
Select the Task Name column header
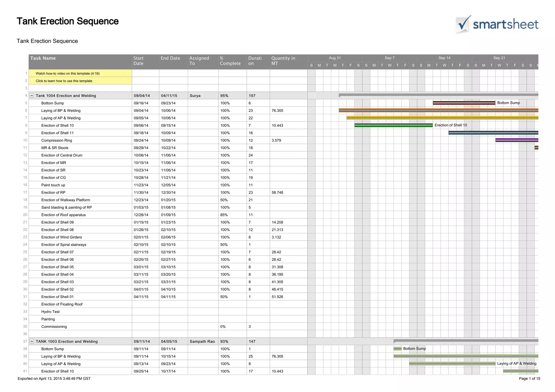(43, 58)
